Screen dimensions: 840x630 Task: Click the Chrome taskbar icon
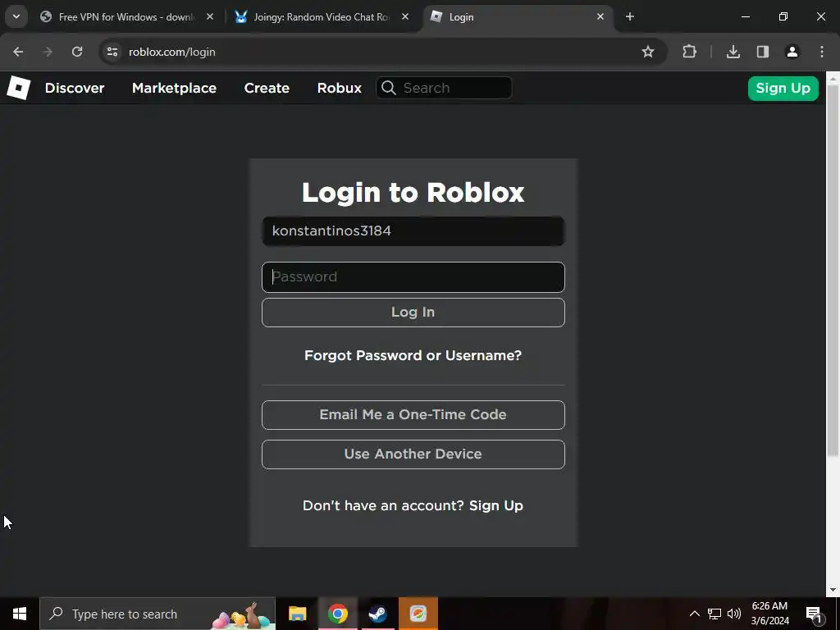[x=337, y=614]
